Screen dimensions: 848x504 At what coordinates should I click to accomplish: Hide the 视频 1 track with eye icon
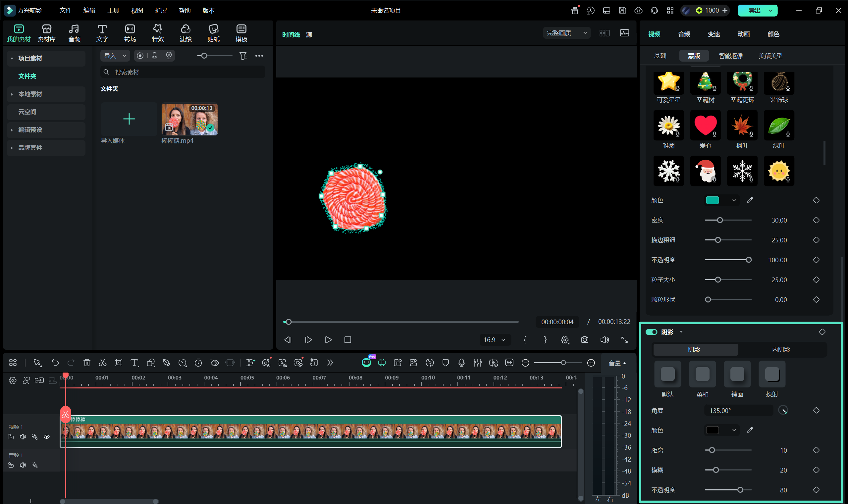(47, 437)
